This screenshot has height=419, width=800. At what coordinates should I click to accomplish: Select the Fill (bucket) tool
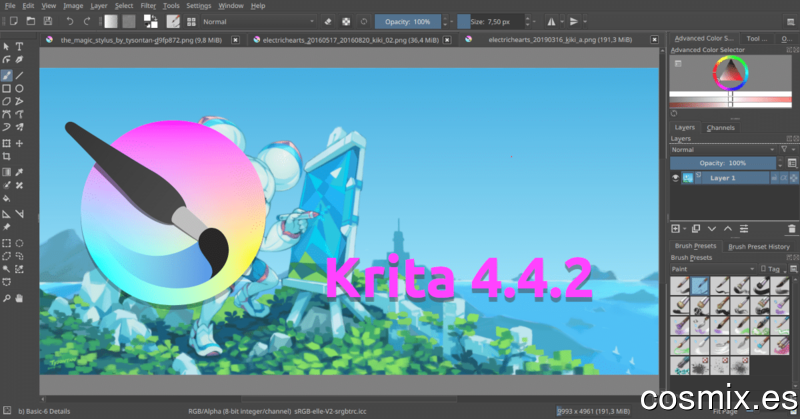(6, 199)
